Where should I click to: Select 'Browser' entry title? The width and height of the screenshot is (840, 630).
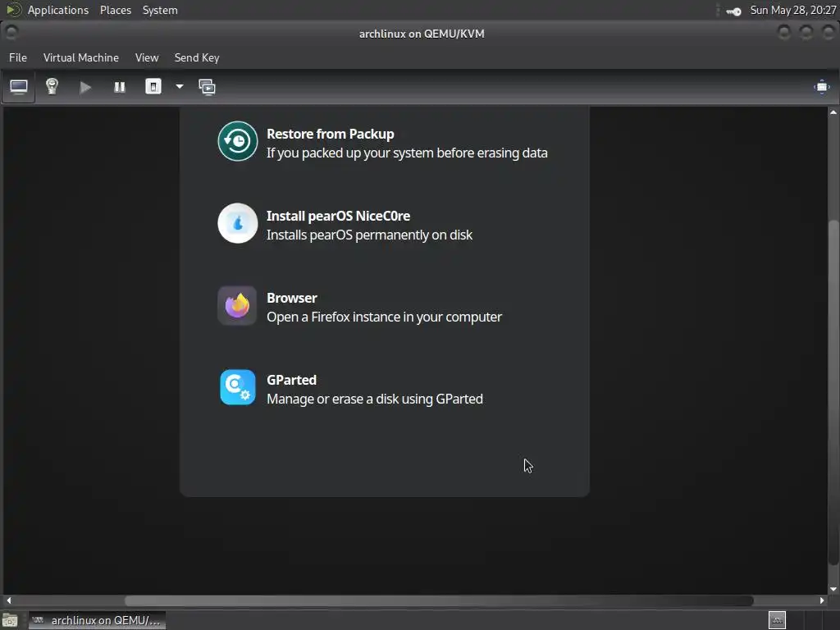tap(291, 298)
